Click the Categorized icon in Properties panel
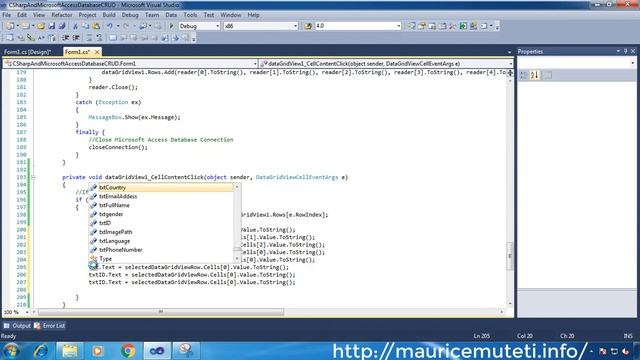 coord(523,75)
